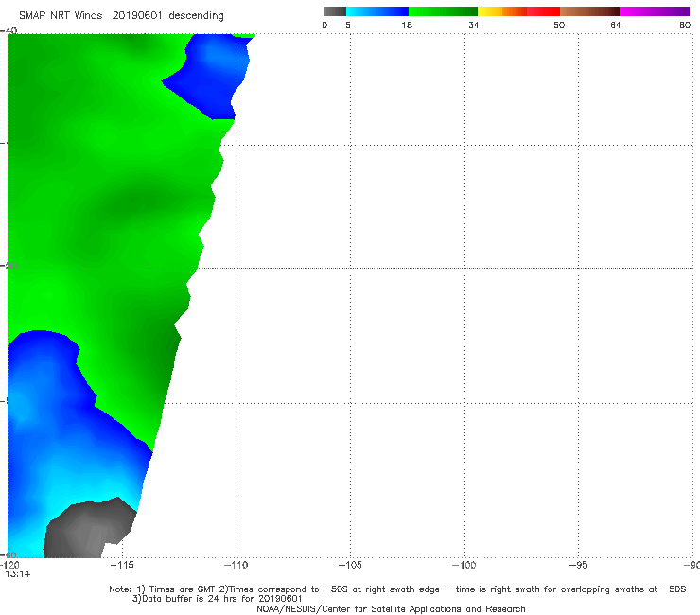Click the longitude label '-100'
The width and height of the screenshot is (700, 615).
coord(464,566)
